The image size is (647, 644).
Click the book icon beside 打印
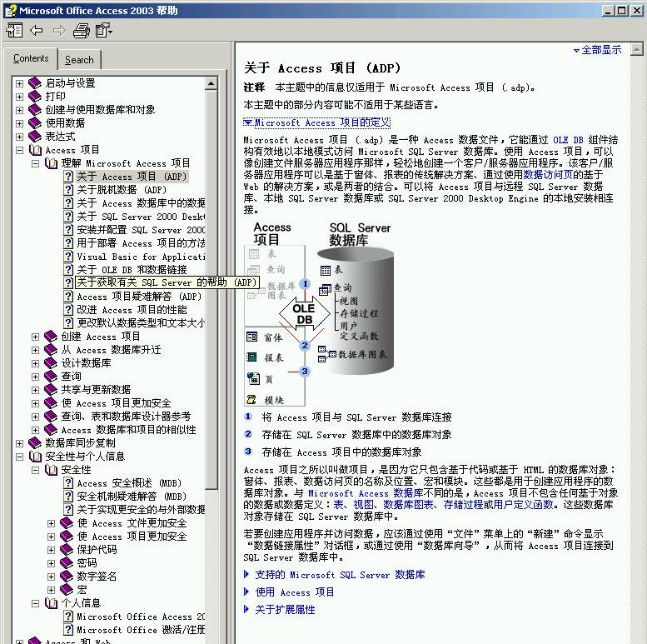click(35, 96)
